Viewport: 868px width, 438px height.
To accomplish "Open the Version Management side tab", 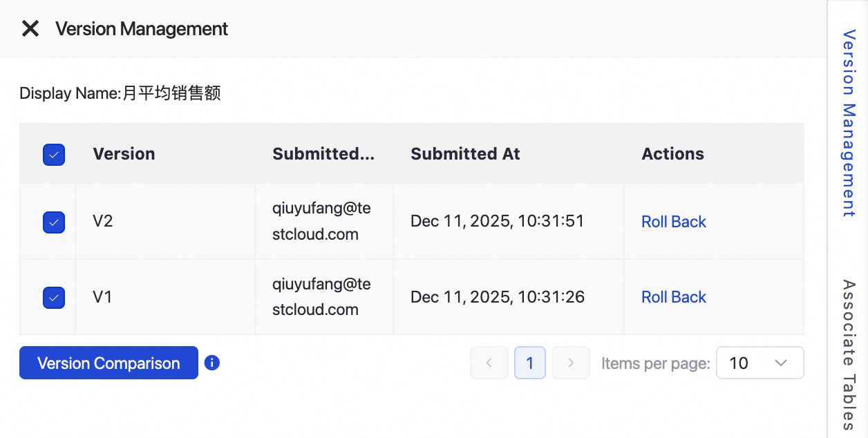I will click(849, 123).
